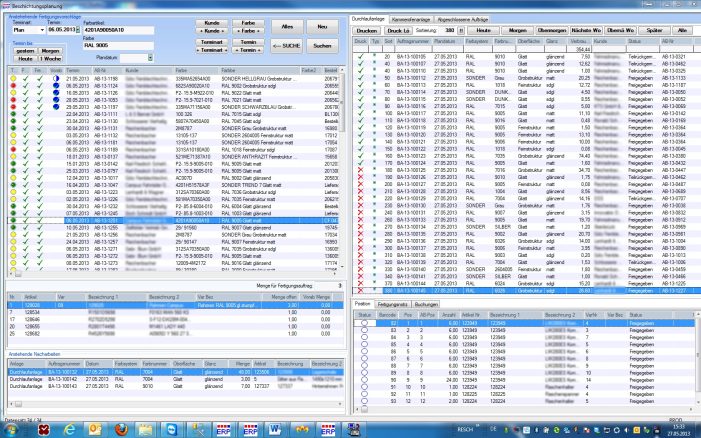Image resolution: width=701 pixels, height=438 pixels.
Task: Open the Terminart dropdown showing Plan
Action: click(42, 30)
